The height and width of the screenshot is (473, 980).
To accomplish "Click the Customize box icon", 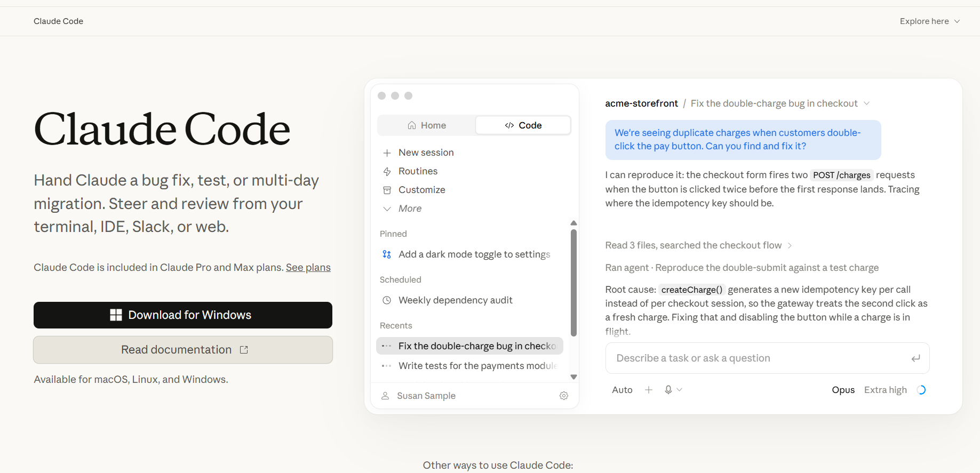I will [x=387, y=190].
